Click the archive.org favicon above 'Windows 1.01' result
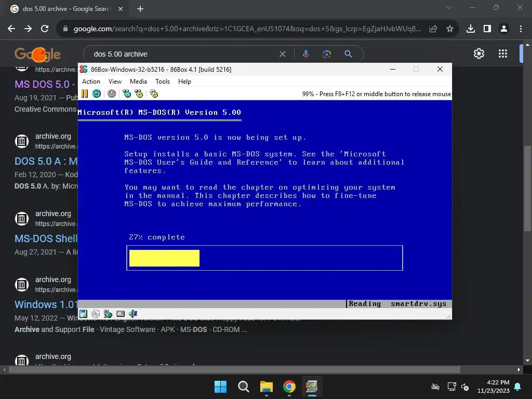This screenshot has height=399, width=532. point(22,284)
